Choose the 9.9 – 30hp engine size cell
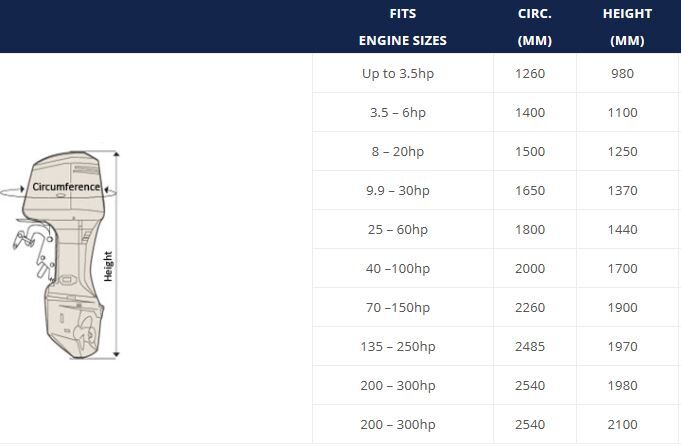The image size is (681, 446). click(398, 190)
